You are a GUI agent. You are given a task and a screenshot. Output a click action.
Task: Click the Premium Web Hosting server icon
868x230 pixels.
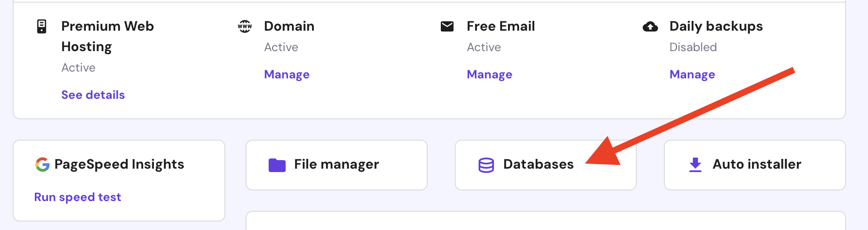[x=42, y=26]
